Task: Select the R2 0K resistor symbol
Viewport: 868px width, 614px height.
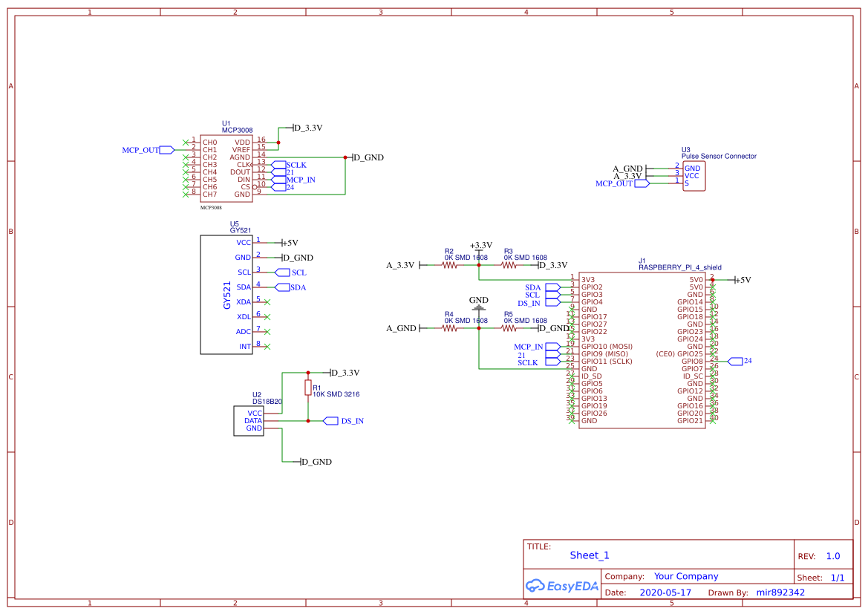Action: coord(449,265)
